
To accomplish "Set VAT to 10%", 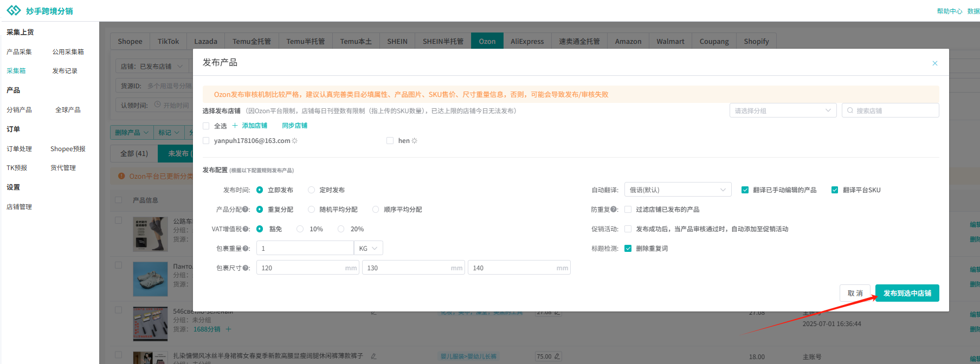I will [300, 229].
